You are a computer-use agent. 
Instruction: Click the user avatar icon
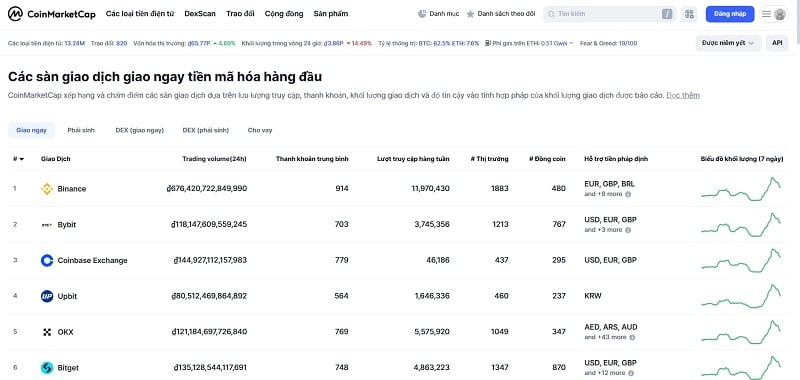(x=780, y=14)
